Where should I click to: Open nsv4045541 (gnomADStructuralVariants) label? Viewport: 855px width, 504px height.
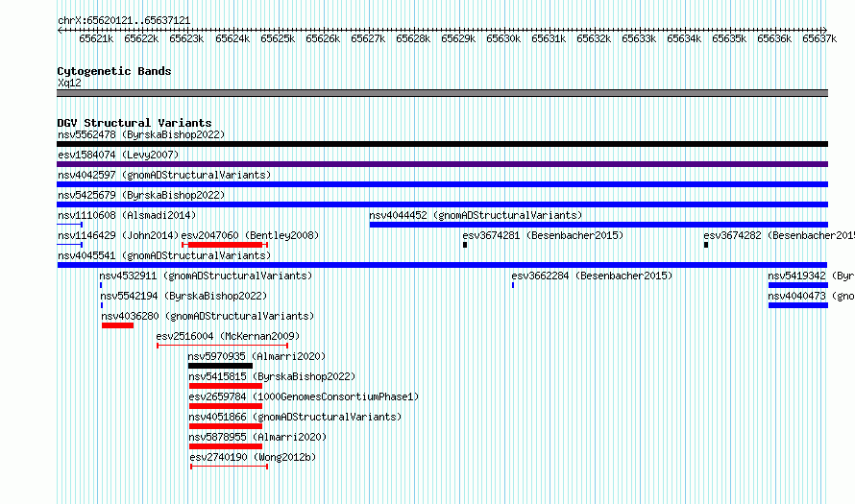(x=164, y=255)
